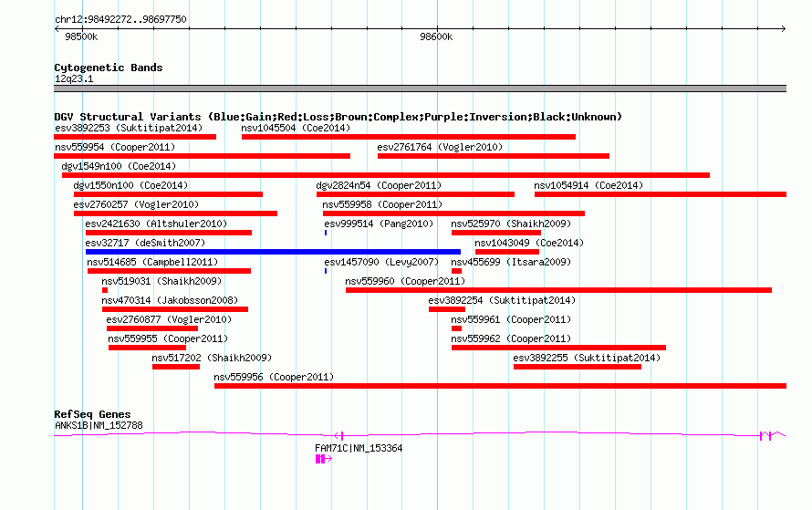Click nsv559955 (Cooper2011) label

(168, 338)
